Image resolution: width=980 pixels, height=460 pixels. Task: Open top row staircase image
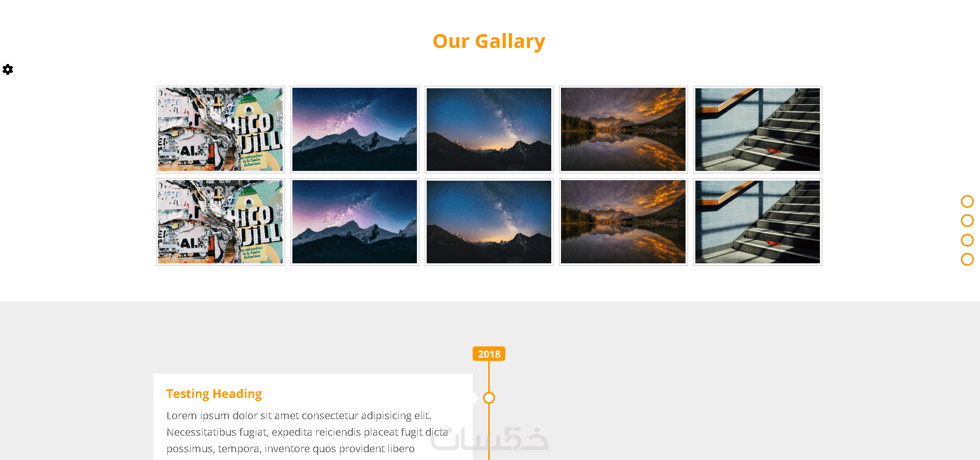point(758,129)
